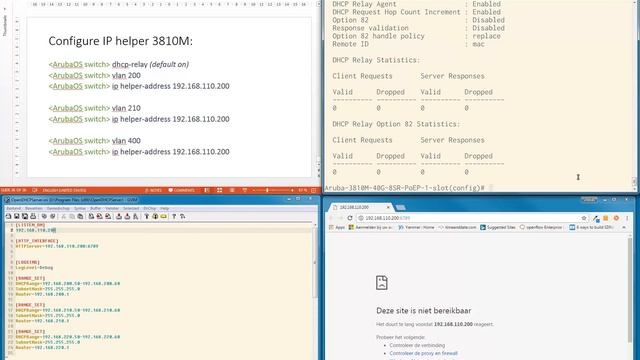Click the Jump to Tag icon in gVim
Viewport: 640px width, 360px height.
164,216
